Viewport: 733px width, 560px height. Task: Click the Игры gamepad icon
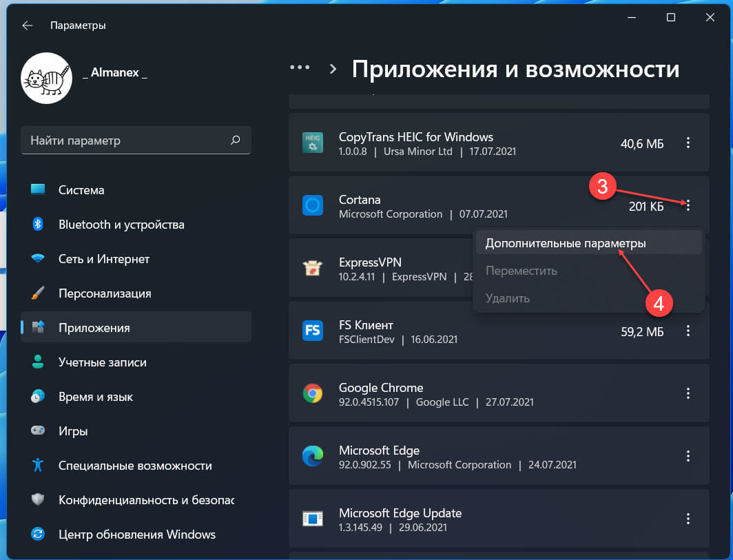click(38, 431)
